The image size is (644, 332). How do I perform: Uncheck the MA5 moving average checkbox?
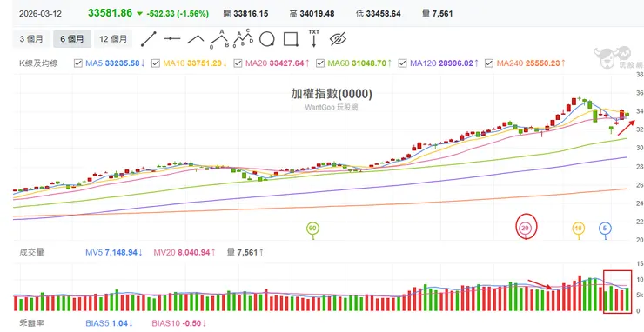(x=77, y=63)
